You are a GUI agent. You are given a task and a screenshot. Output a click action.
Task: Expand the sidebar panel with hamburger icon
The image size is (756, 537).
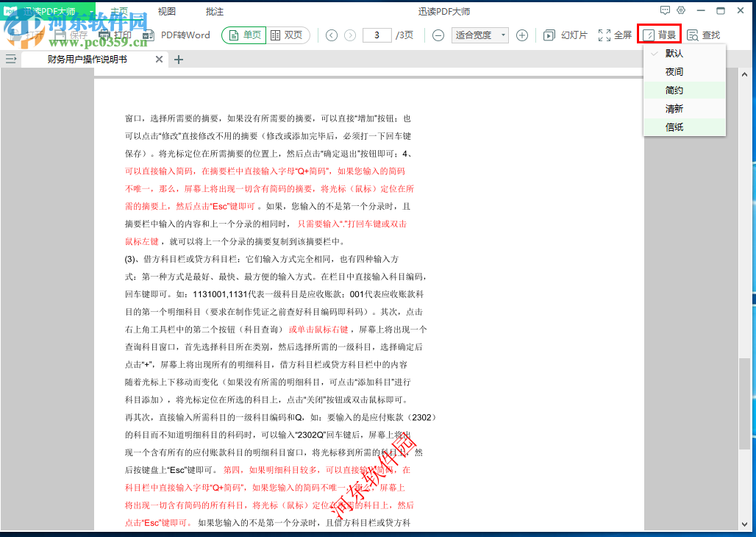click(10, 60)
